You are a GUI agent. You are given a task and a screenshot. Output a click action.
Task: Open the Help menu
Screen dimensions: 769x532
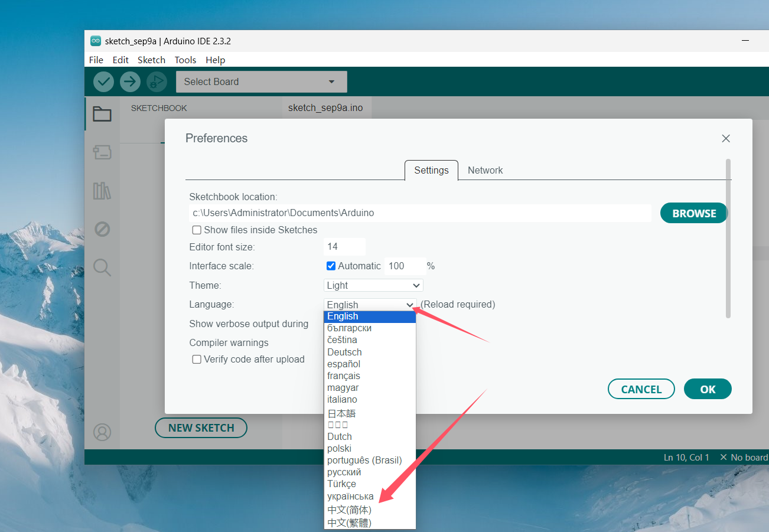point(216,60)
